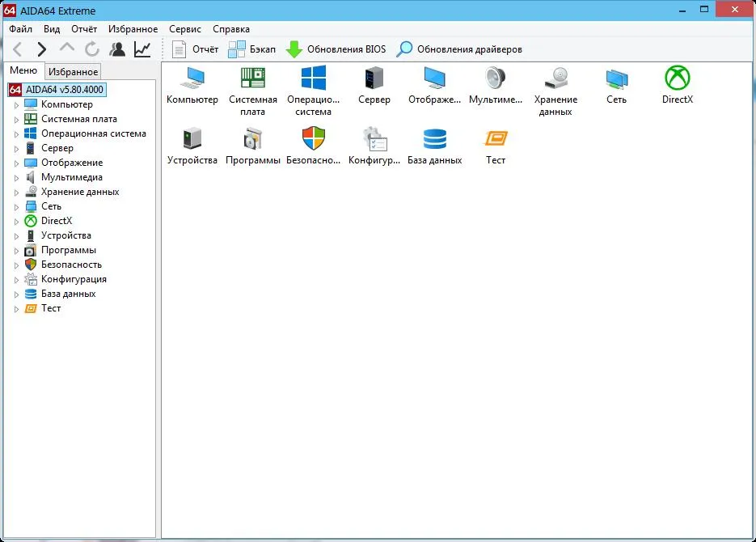The width and height of the screenshot is (756, 542).
Task: Open the Сервис menu
Action: coord(184,29)
